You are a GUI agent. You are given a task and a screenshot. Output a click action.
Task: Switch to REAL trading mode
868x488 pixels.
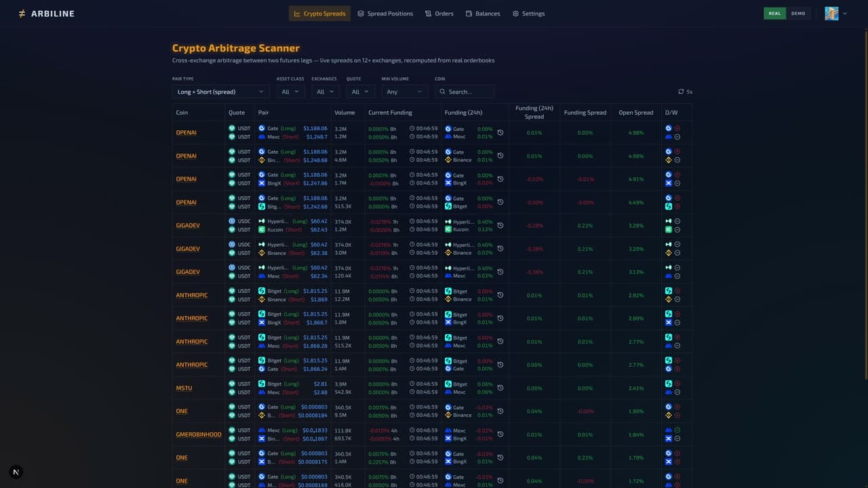coord(775,14)
